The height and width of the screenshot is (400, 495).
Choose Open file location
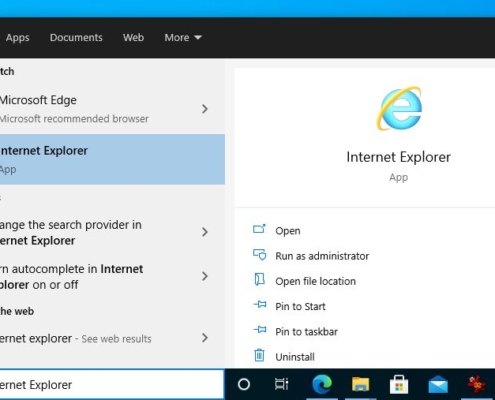[315, 281]
